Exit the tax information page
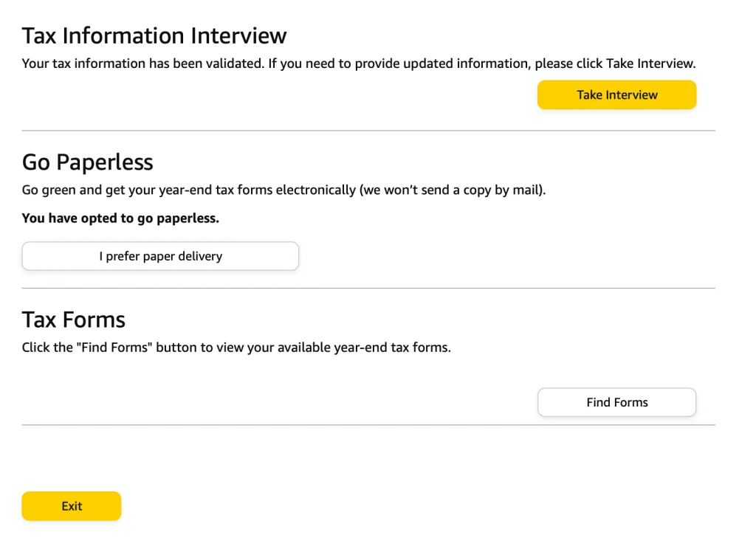The height and width of the screenshot is (549, 756). (72, 506)
